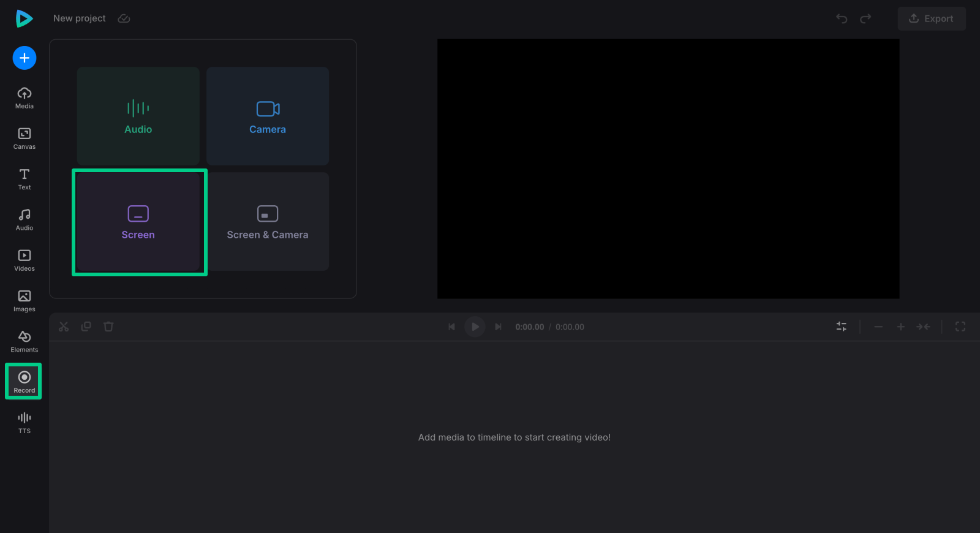This screenshot has width=980, height=533.
Task: Select Screen & Camera recording option
Action: 268,222
